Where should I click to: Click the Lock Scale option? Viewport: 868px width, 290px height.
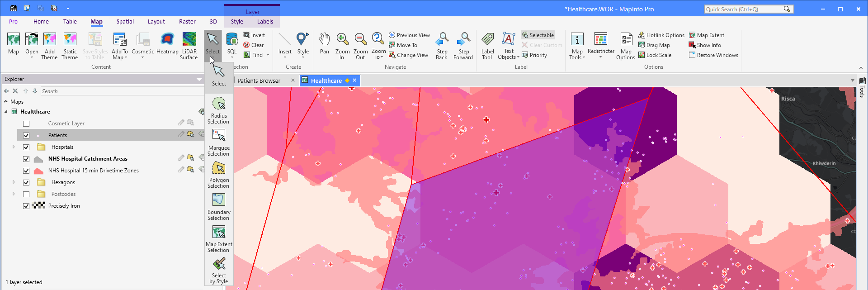655,55
